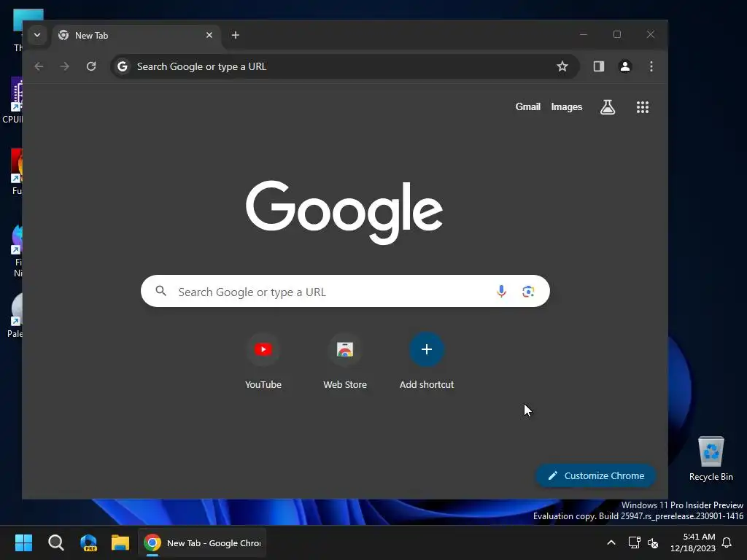Click the Google logo
747x560 pixels.
(x=344, y=212)
